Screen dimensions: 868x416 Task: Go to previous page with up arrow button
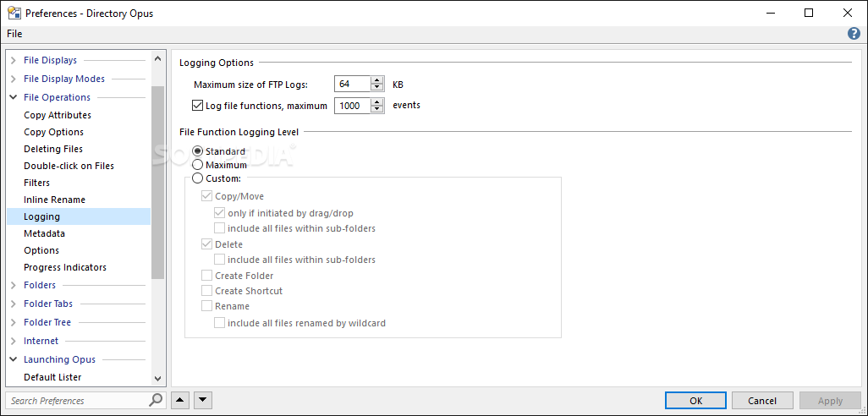[x=181, y=400]
